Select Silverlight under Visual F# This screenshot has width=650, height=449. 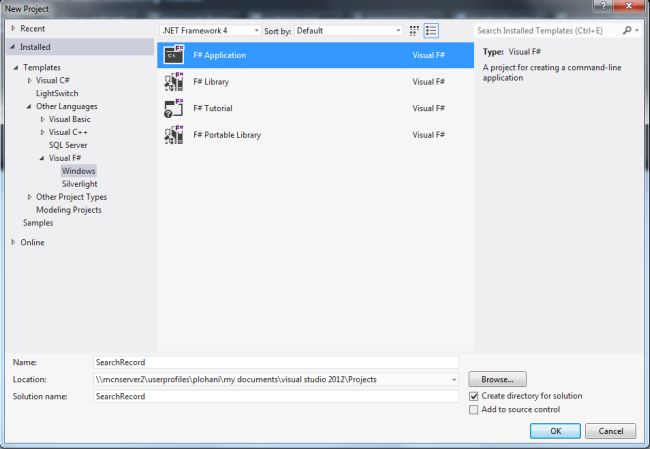pyautogui.click(x=79, y=184)
